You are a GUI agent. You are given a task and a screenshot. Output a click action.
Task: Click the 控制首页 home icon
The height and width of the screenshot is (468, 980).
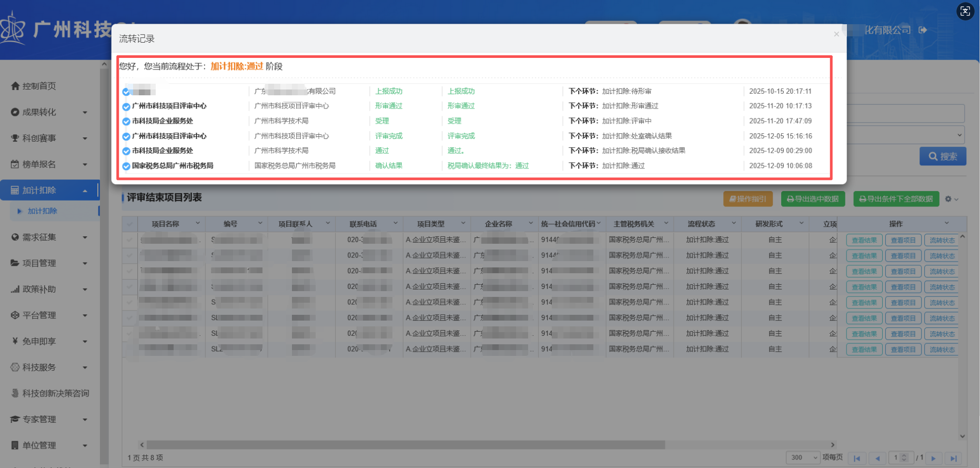[15, 86]
